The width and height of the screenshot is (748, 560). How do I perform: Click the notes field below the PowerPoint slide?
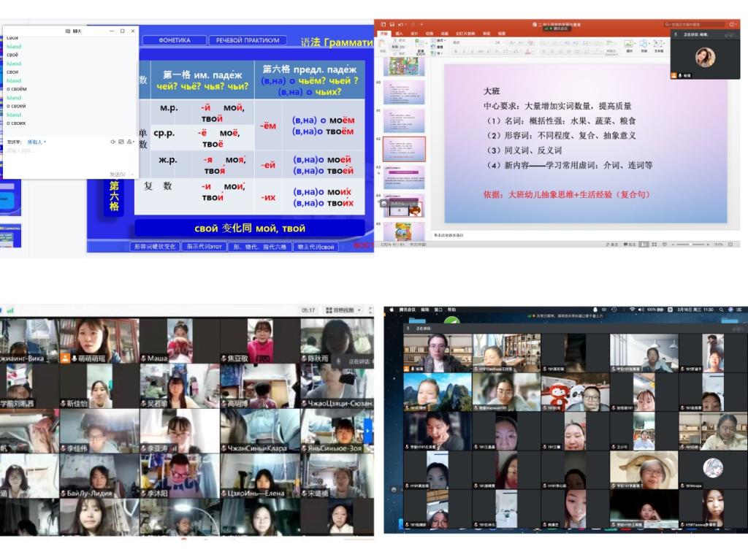[x=586, y=235]
